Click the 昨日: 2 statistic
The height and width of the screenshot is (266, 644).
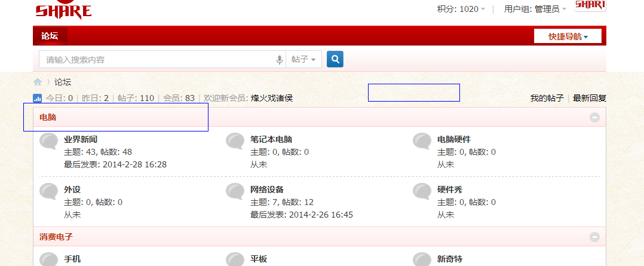tap(96, 98)
